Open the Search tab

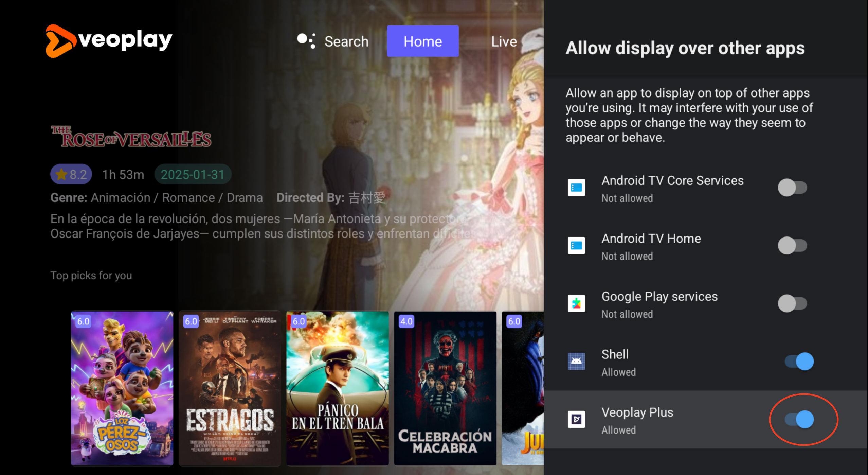click(346, 41)
